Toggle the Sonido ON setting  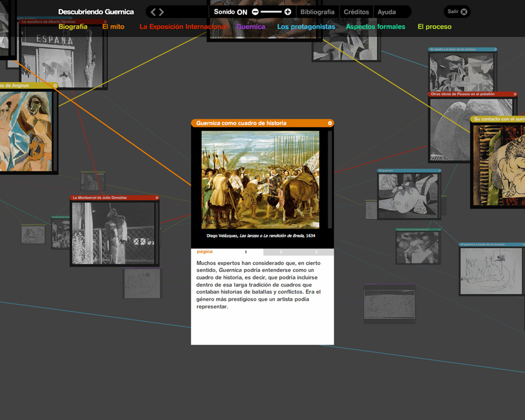(x=231, y=11)
